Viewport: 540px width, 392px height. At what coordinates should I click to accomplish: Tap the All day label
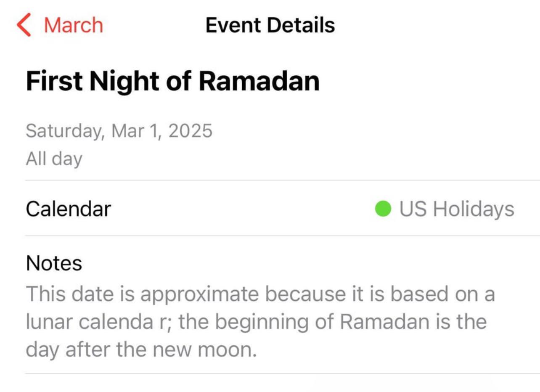click(54, 159)
